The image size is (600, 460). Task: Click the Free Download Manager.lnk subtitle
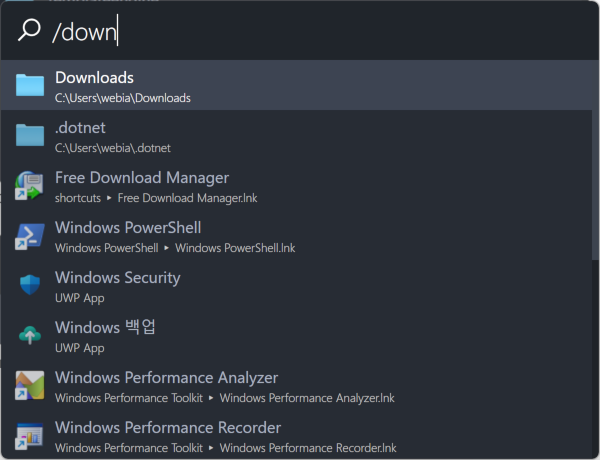click(187, 198)
